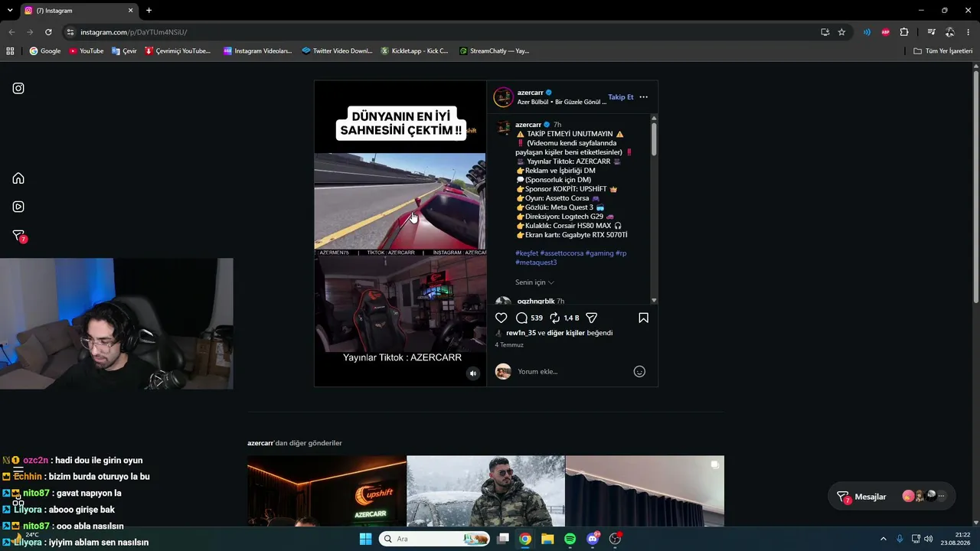The height and width of the screenshot is (551, 980).
Task: Open the #gaming hashtag
Action: coord(599,253)
